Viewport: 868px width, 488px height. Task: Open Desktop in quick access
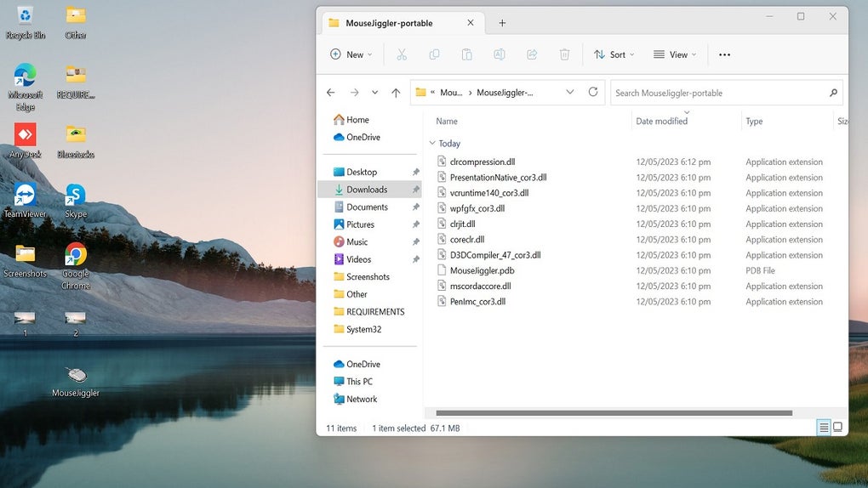[x=356, y=172]
